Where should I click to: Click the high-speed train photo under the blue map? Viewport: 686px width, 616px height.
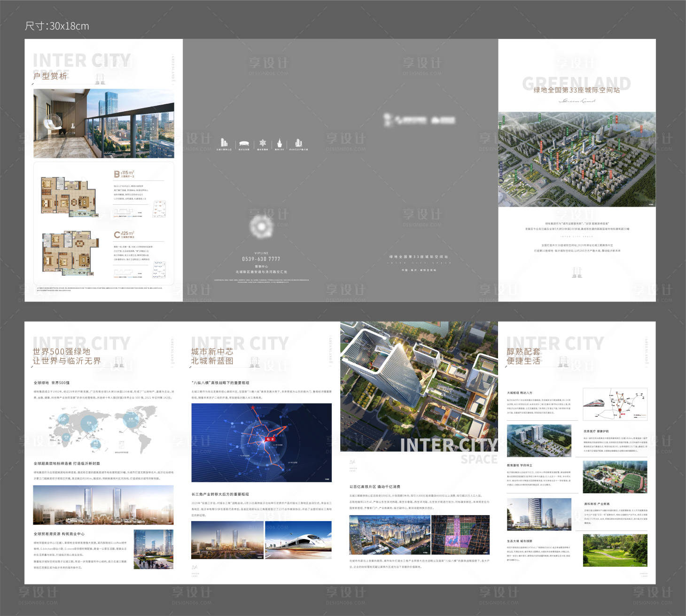click(x=298, y=540)
